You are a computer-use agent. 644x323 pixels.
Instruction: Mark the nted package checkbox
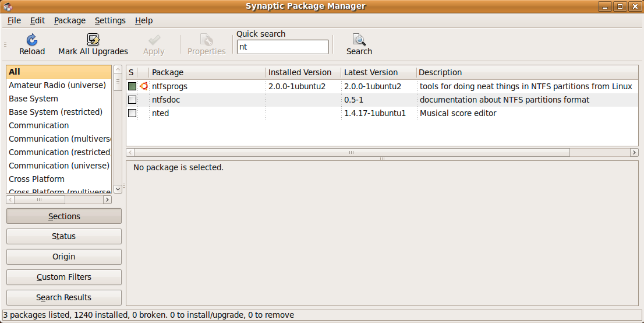coord(132,113)
